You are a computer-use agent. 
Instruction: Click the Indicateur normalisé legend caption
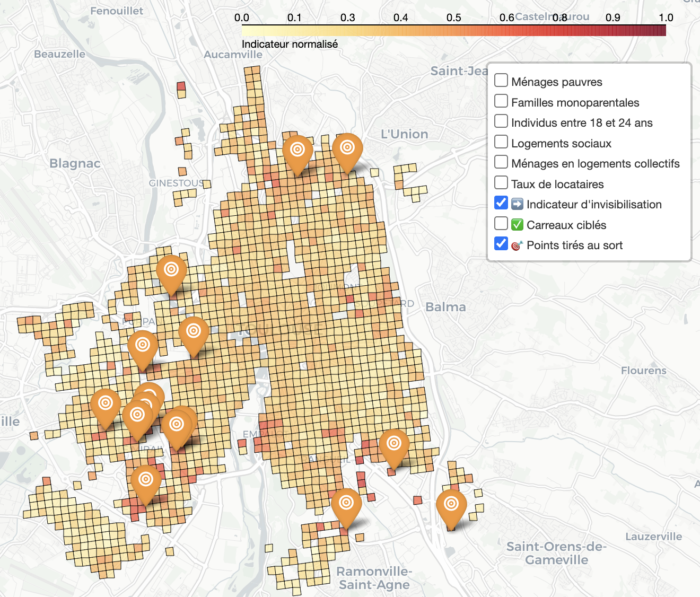coord(290,44)
